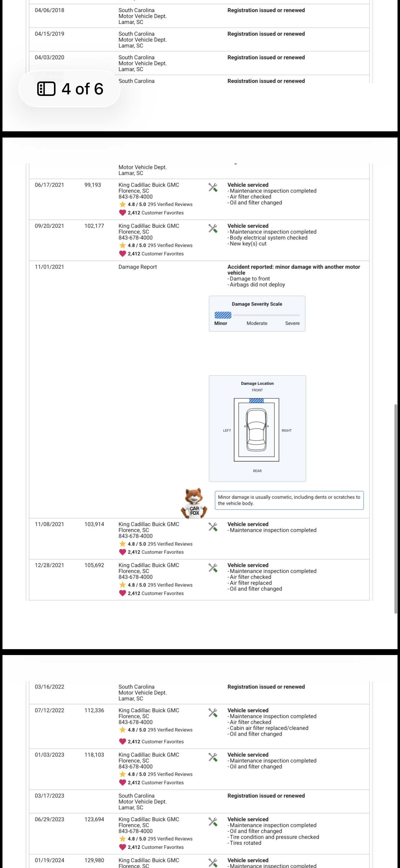Click the heart favorites icon in the 11/08/2021 row
The width and height of the screenshot is (400, 868).
[122, 552]
